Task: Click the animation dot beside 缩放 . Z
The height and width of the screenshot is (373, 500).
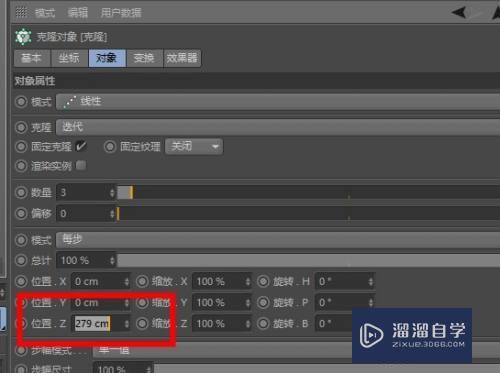Action: (x=142, y=323)
